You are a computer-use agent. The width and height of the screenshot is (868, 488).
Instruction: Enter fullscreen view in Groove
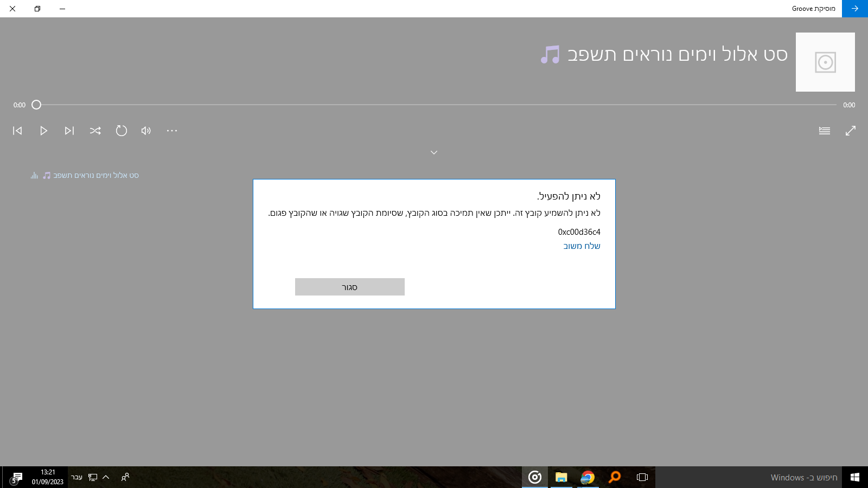click(x=851, y=131)
